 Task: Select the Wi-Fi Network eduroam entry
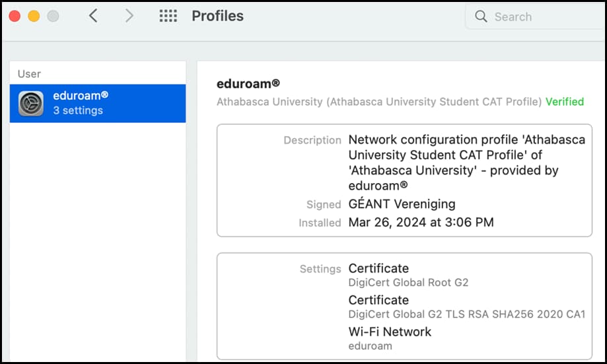pos(390,338)
